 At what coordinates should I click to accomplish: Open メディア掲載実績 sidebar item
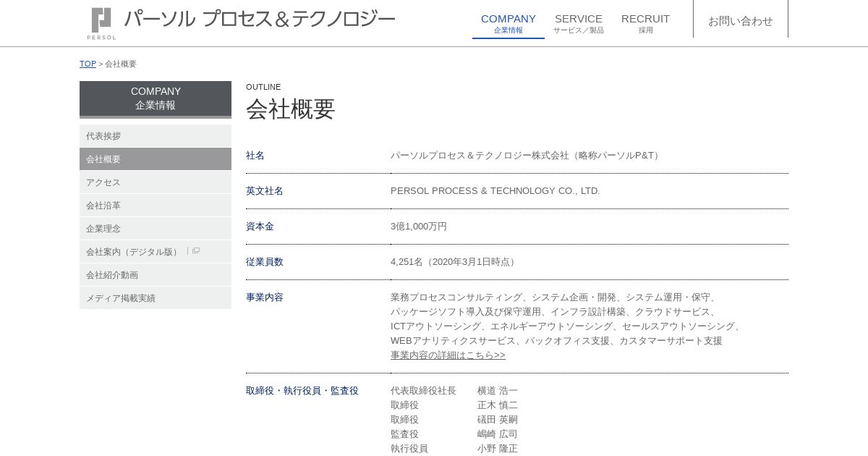pyautogui.click(x=156, y=298)
